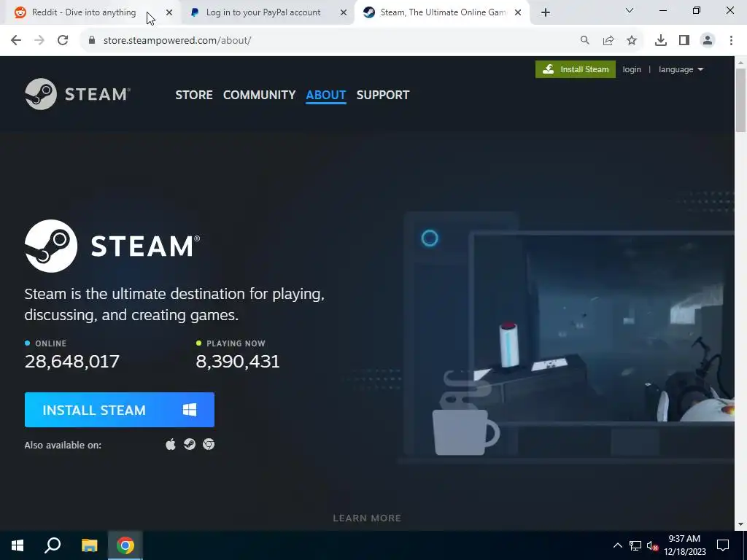Close the Steam tab
The width and height of the screenshot is (747, 560).
(518, 13)
